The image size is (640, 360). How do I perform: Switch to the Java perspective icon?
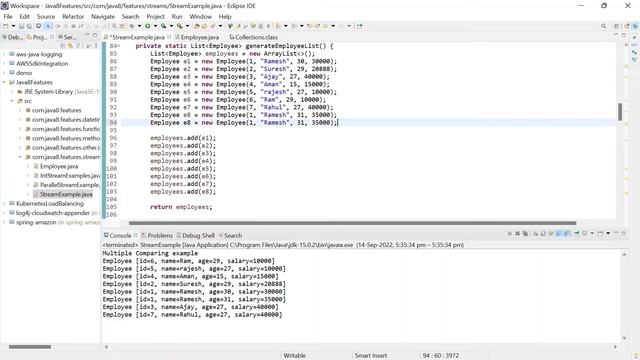coord(635,26)
